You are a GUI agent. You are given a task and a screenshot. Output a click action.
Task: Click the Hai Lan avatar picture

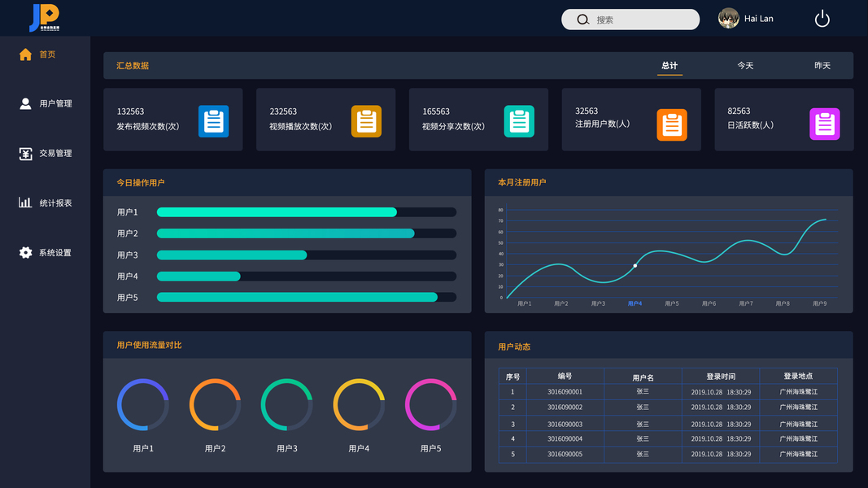pyautogui.click(x=729, y=18)
